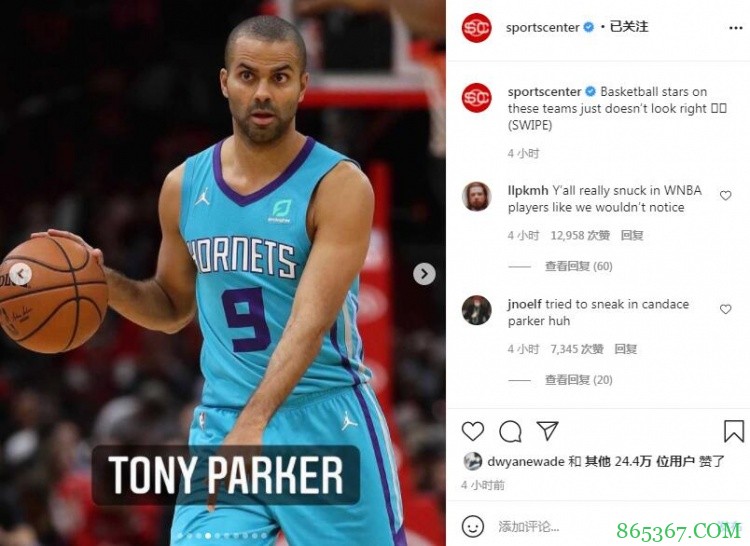Go to previous carousel photo arrow
The width and height of the screenshot is (750, 546).
coord(21,274)
